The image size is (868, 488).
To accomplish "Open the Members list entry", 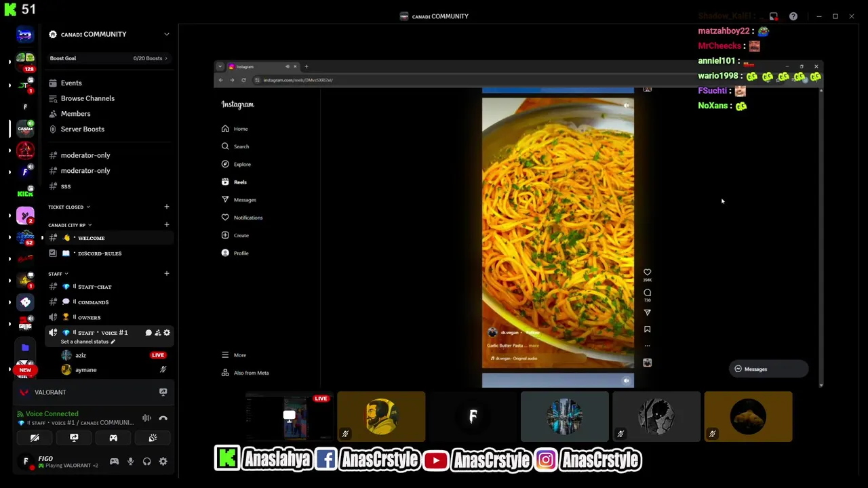I will tap(75, 114).
